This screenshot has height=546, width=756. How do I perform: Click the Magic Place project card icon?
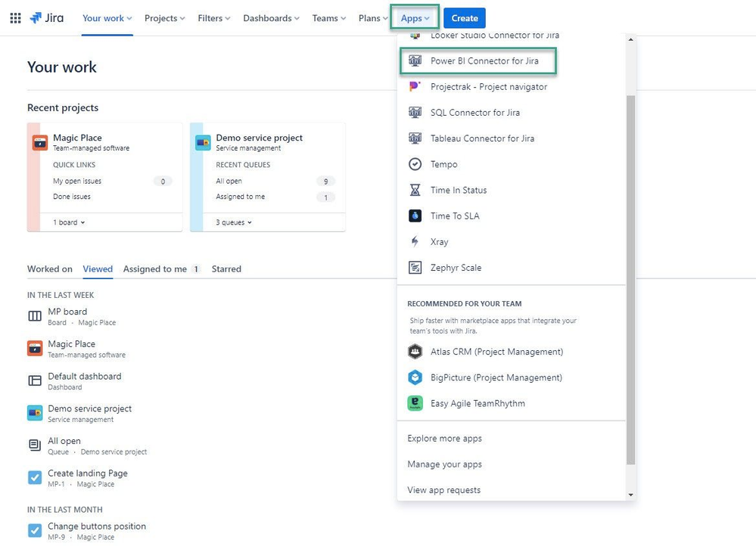click(40, 143)
